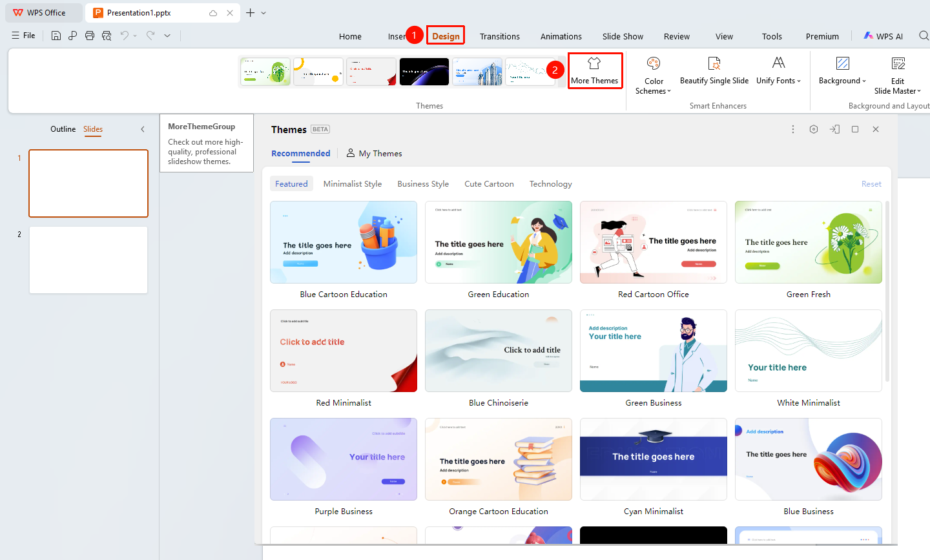The width and height of the screenshot is (930, 560).
Task: Select the Business Style category
Action: pos(423,184)
